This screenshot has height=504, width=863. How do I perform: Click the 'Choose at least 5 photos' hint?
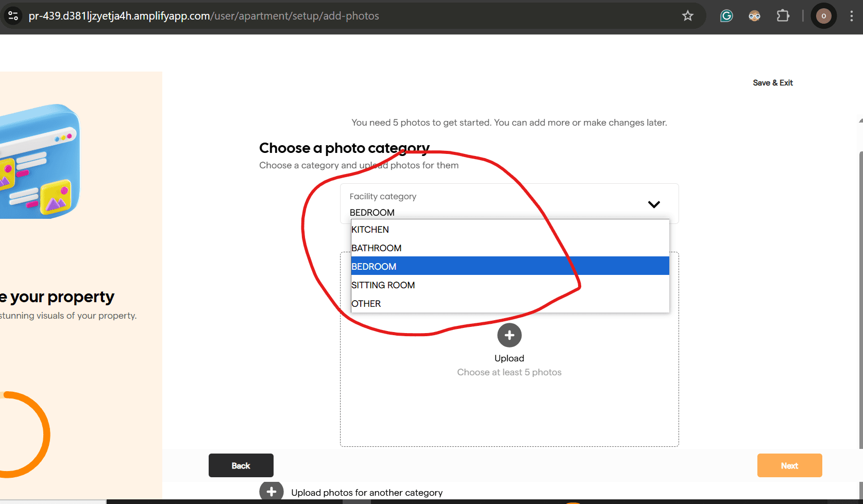pos(510,372)
